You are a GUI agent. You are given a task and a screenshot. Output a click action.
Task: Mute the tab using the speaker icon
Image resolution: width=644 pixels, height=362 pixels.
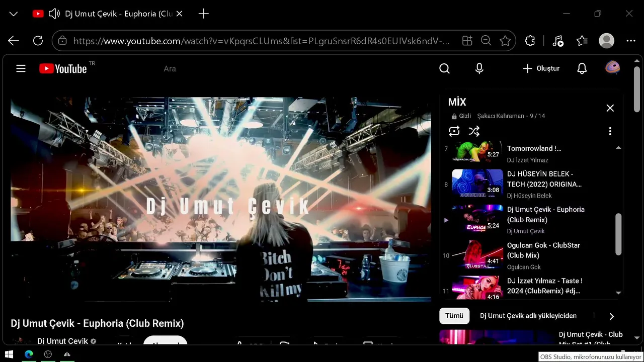point(54,14)
